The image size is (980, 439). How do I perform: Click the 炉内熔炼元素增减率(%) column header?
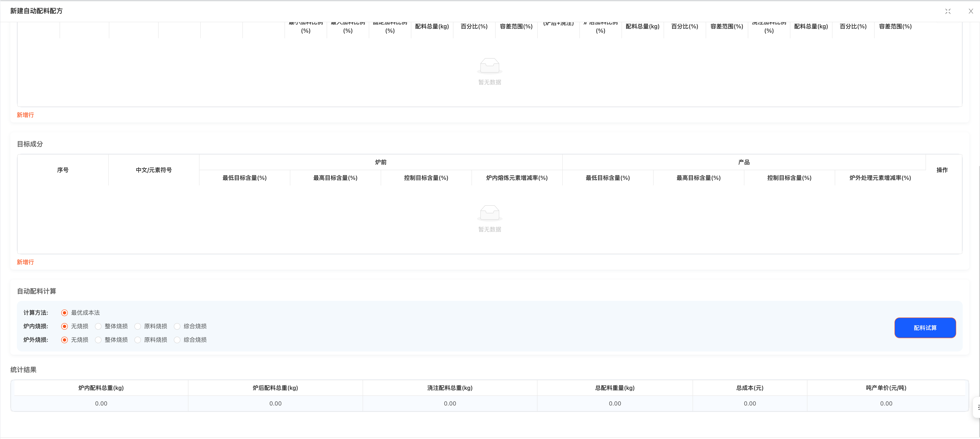pyautogui.click(x=517, y=178)
